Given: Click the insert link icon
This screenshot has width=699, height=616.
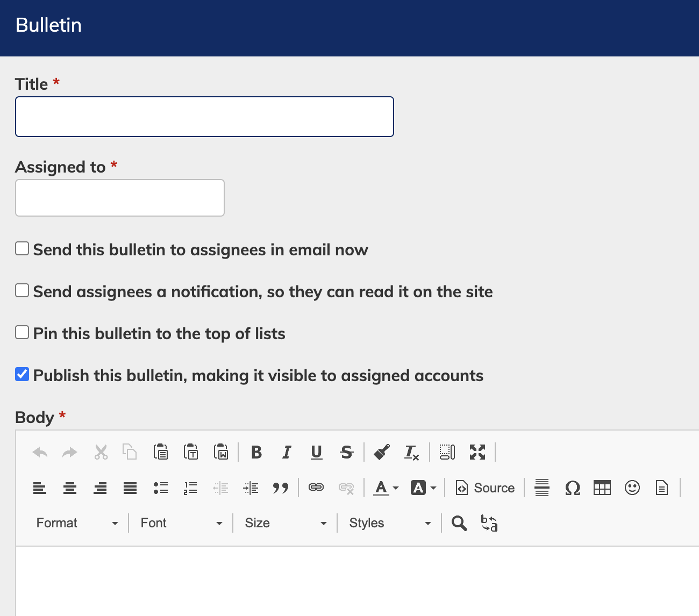Looking at the screenshot, I should click(x=316, y=488).
